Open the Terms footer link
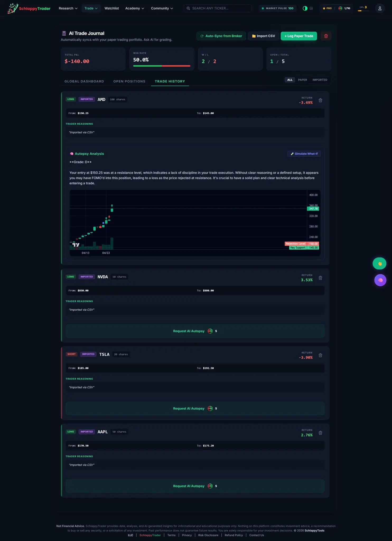 point(171,535)
